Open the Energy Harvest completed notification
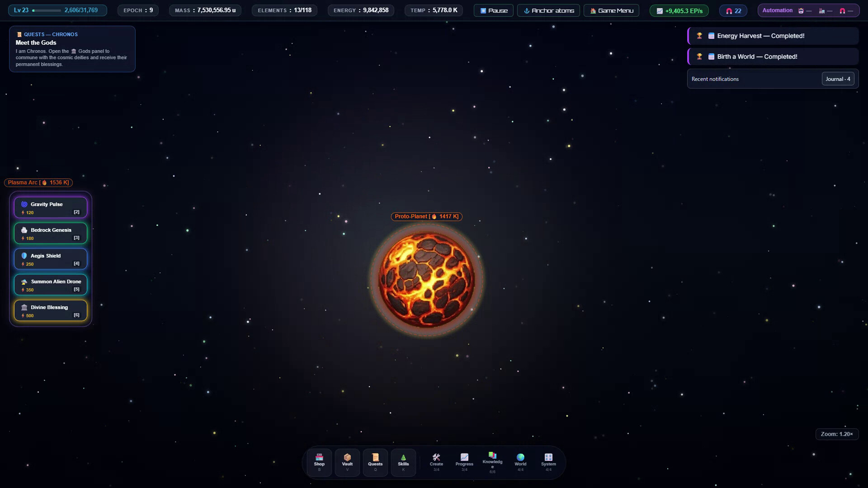The height and width of the screenshot is (488, 868). pos(773,36)
